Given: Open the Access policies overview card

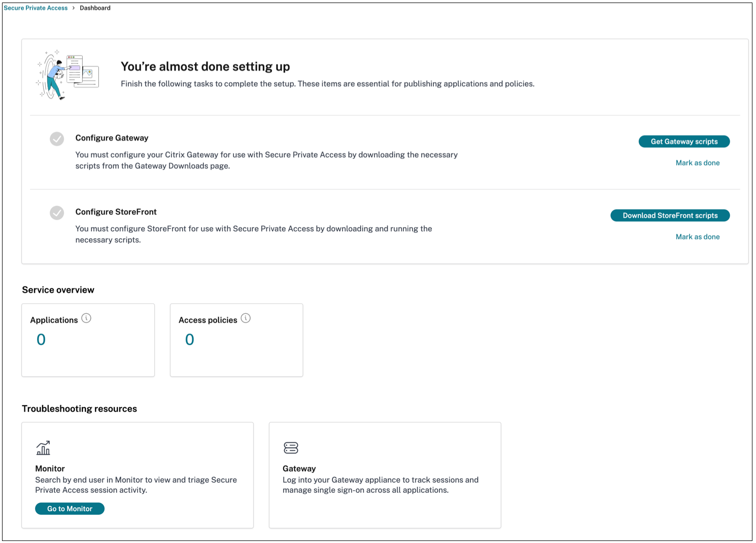Looking at the screenshot, I should [x=236, y=355].
